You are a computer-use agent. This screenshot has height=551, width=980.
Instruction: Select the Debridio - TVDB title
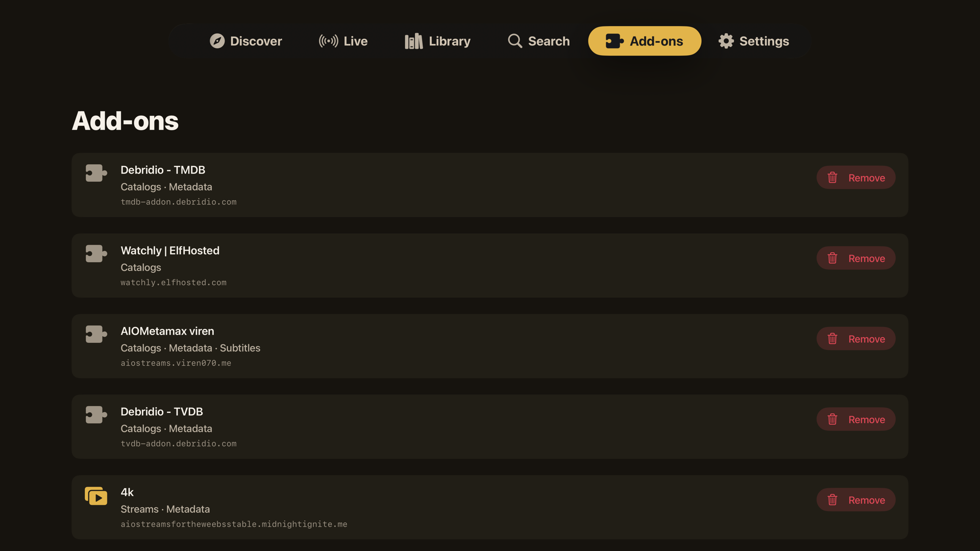[162, 412]
